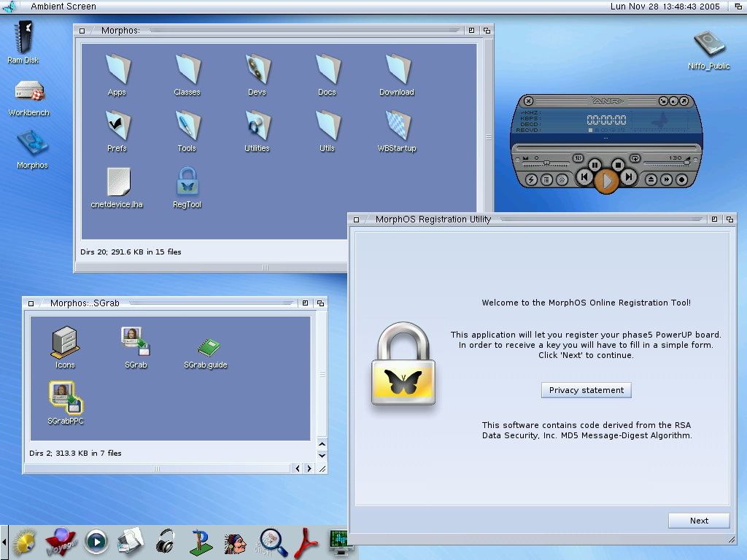The image size is (747, 560).
Task: Open the RegTool padlock icon
Action: (187, 182)
